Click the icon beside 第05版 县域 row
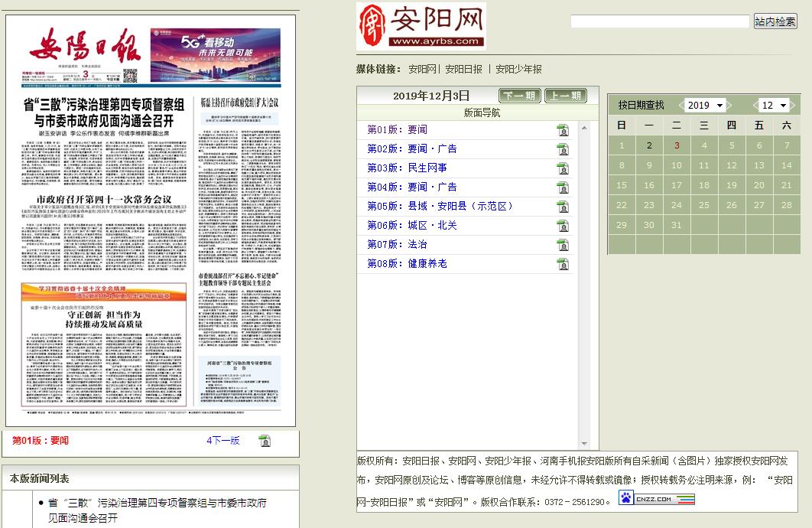The height and width of the screenshot is (528, 812). (563, 207)
